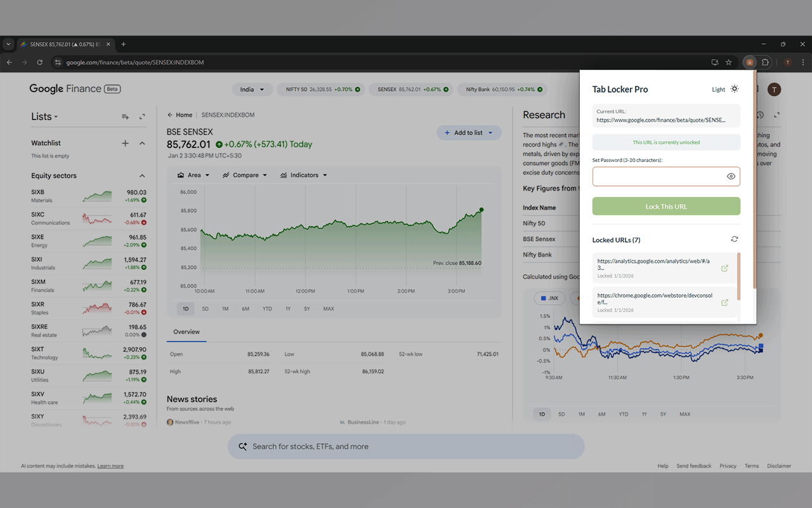Open the SIXE Energy sector row
This screenshot has height=508, width=812.
[89, 241]
